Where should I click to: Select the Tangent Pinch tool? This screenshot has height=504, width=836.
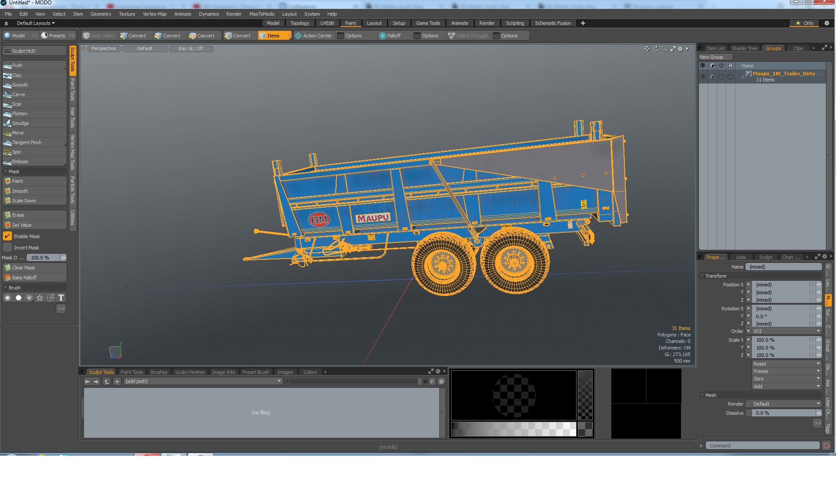click(34, 142)
